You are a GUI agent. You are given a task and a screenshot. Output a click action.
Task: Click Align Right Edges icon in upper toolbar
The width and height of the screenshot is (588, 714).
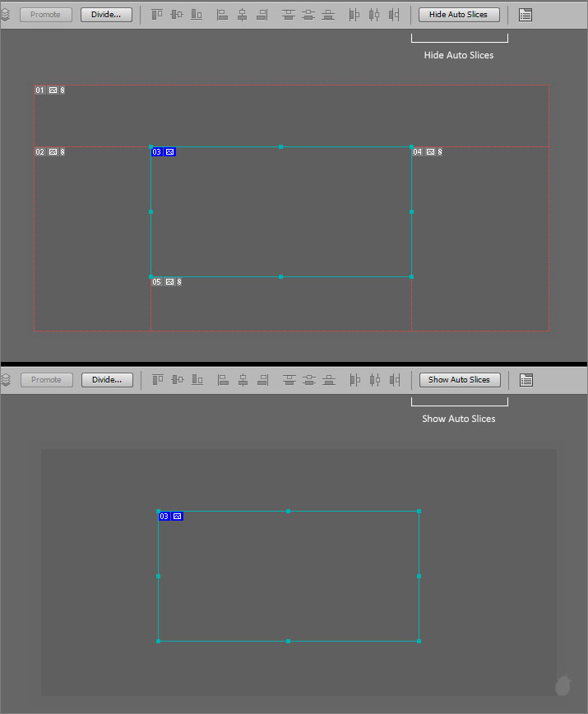(x=262, y=15)
